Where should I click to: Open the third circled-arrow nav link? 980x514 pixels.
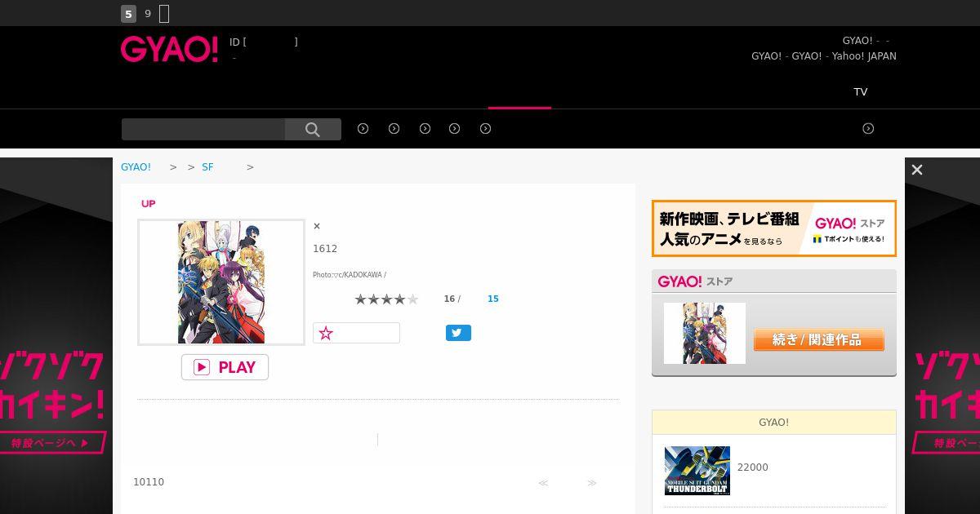[425, 128]
